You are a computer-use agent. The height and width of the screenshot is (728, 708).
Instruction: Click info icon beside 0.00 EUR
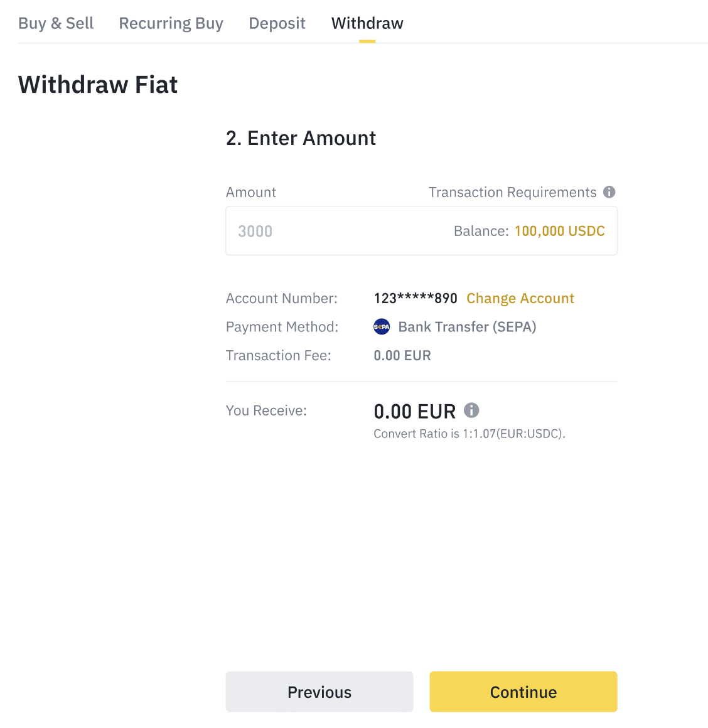pyautogui.click(x=471, y=410)
